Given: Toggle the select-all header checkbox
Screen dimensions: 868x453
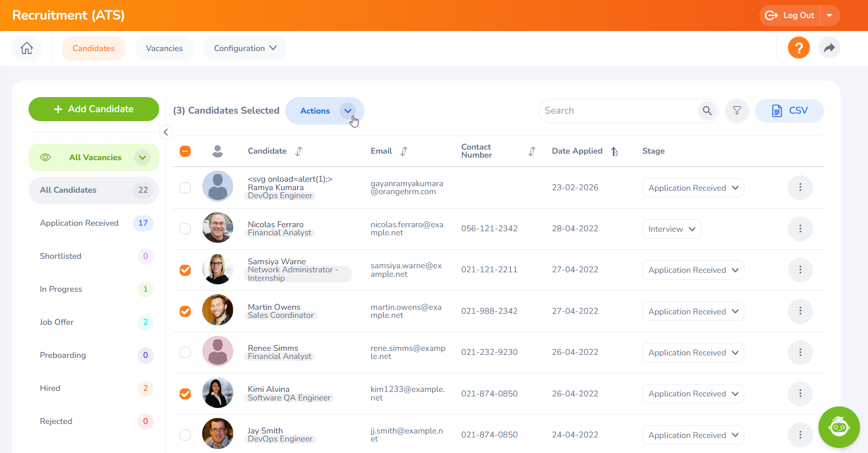Looking at the screenshot, I should pos(185,151).
